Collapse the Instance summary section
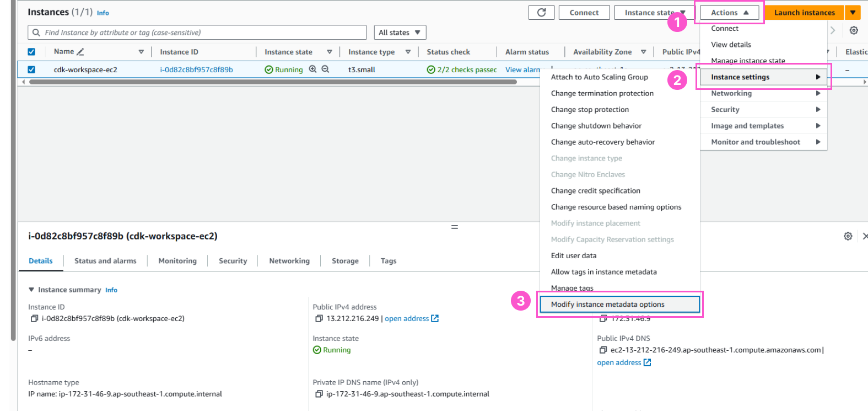This screenshot has width=868, height=411. 31,290
